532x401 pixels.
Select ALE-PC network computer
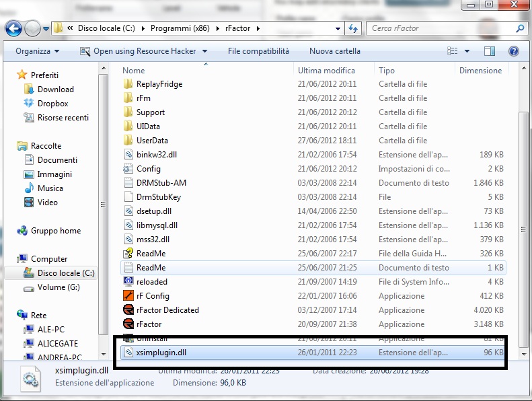coord(51,330)
